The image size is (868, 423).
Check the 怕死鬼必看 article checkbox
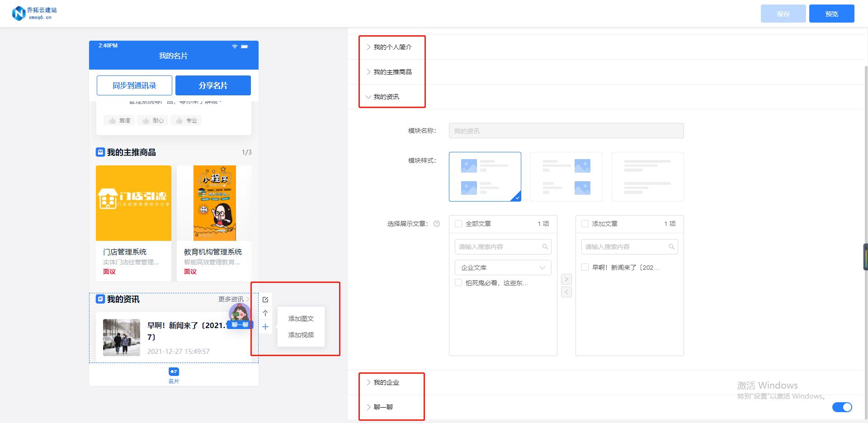[x=458, y=283]
